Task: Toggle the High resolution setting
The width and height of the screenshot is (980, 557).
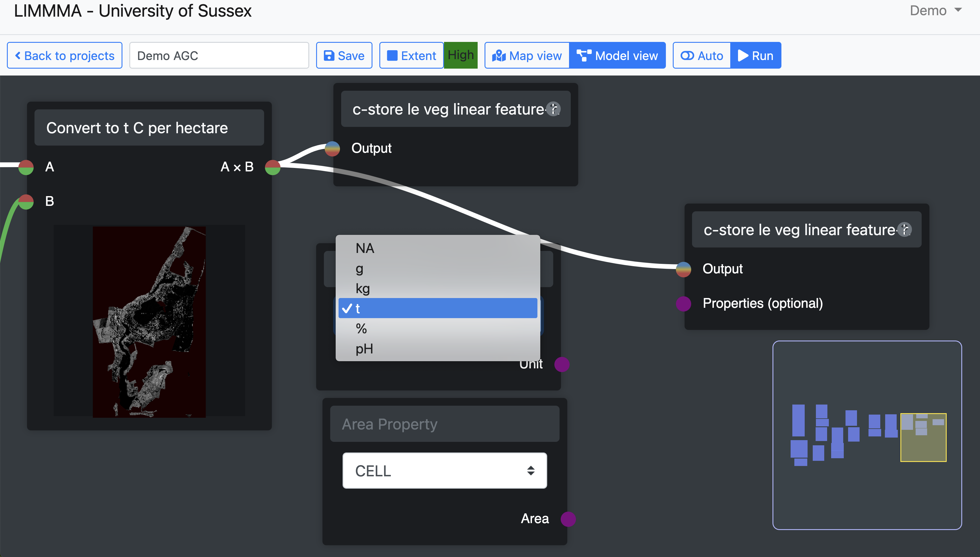Action: 460,55
